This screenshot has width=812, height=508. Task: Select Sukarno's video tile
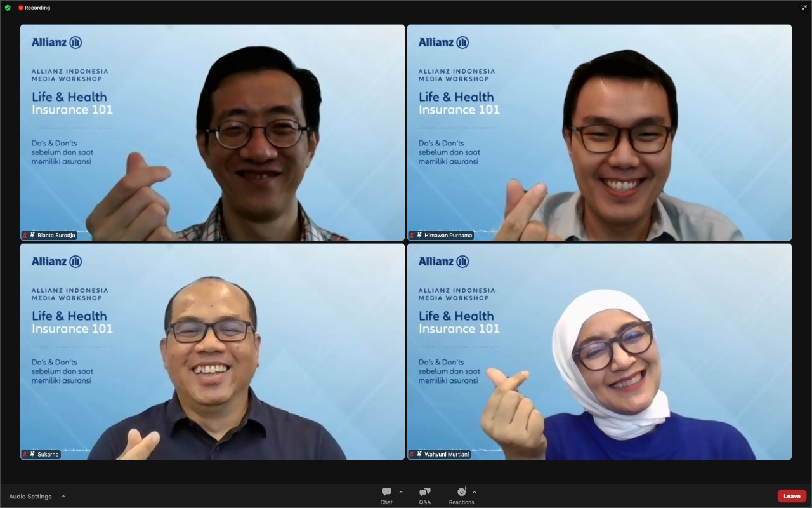[x=212, y=352]
